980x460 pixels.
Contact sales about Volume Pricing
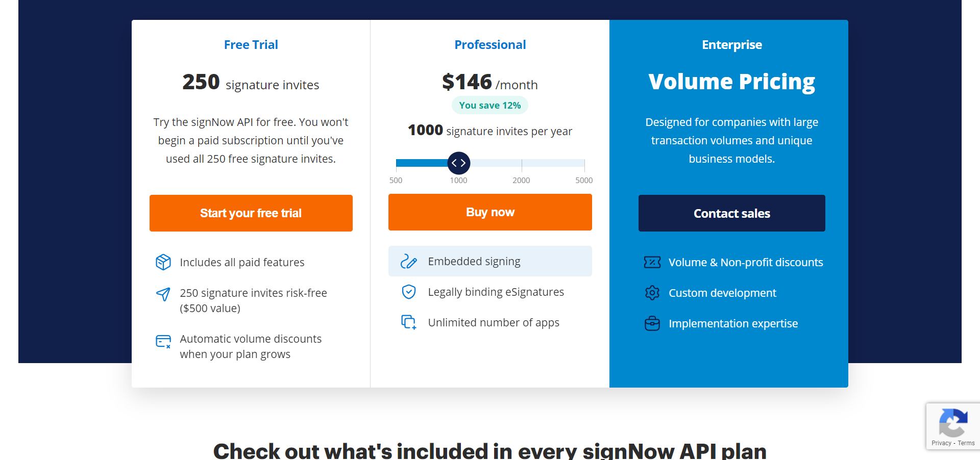tap(731, 213)
